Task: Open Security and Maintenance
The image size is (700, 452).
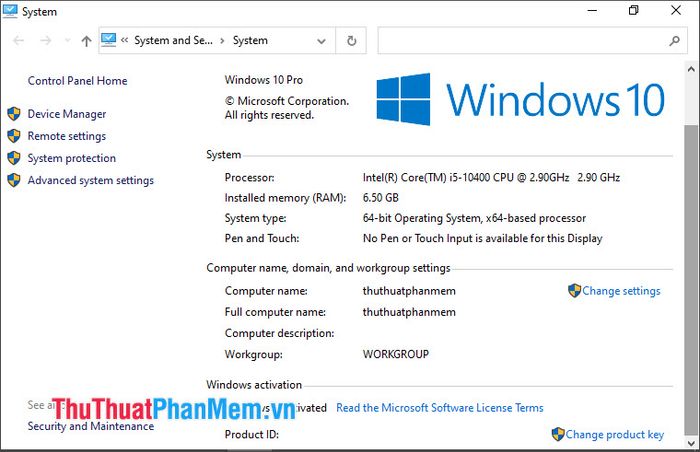Action: pos(91,426)
